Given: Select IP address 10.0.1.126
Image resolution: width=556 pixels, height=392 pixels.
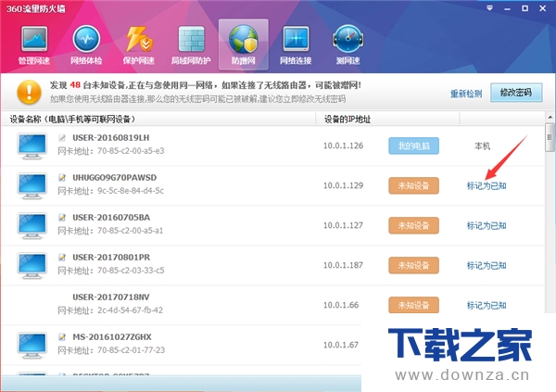Looking at the screenshot, I should [x=343, y=145].
